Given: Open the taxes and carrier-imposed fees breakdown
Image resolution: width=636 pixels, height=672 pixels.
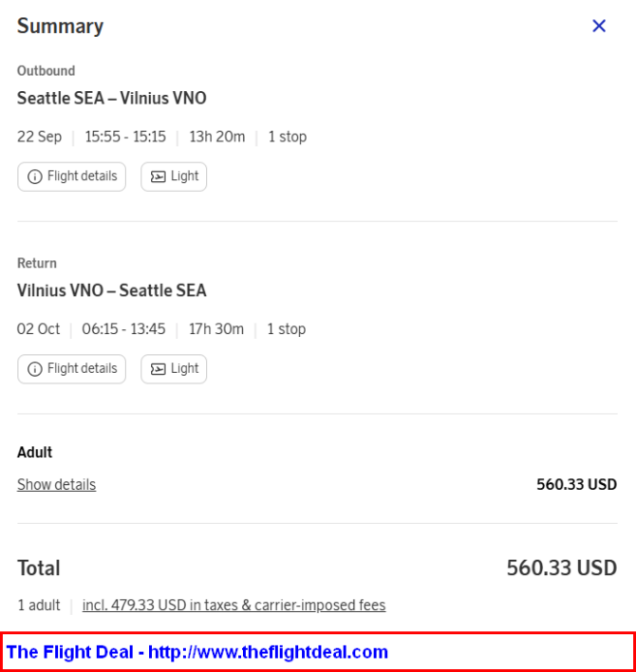Looking at the screenshot, I should coord(234,606).
